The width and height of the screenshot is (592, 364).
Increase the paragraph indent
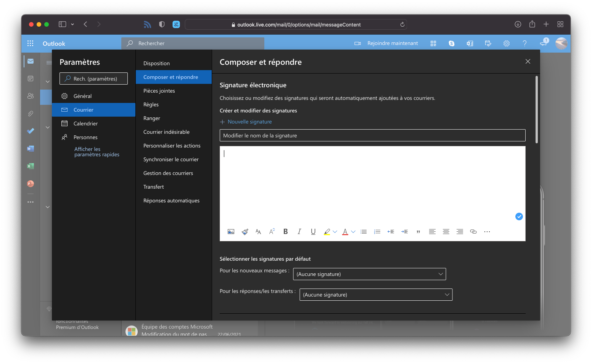405,232
